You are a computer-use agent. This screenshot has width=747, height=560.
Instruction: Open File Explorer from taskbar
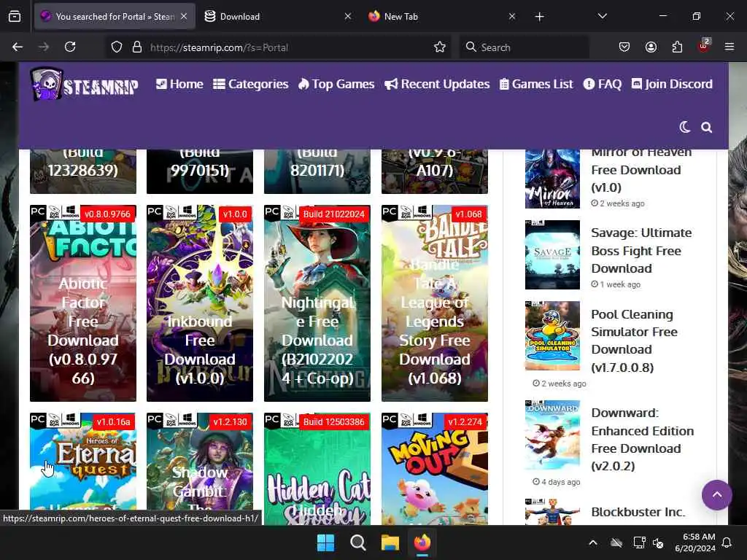point(390,542)
